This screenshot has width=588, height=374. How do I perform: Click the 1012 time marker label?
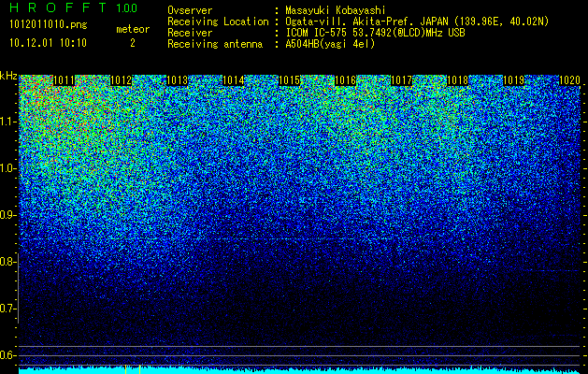coord(122,80)
